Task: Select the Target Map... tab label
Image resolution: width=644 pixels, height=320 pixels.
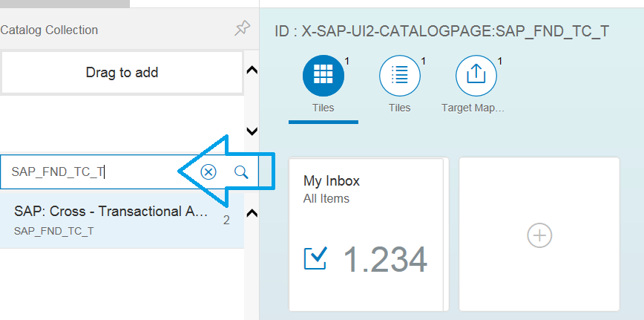Action: pos(473,108)
